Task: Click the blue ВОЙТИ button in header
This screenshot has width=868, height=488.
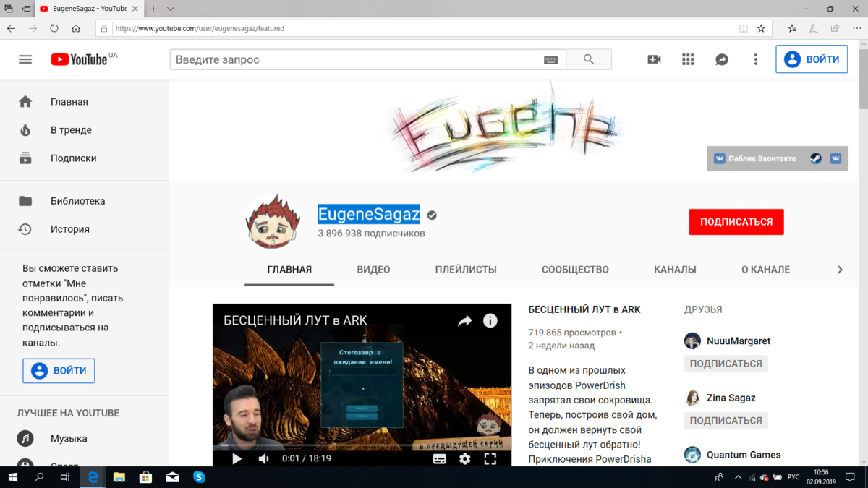Action: pyautogui.click(x=812, y=59)
